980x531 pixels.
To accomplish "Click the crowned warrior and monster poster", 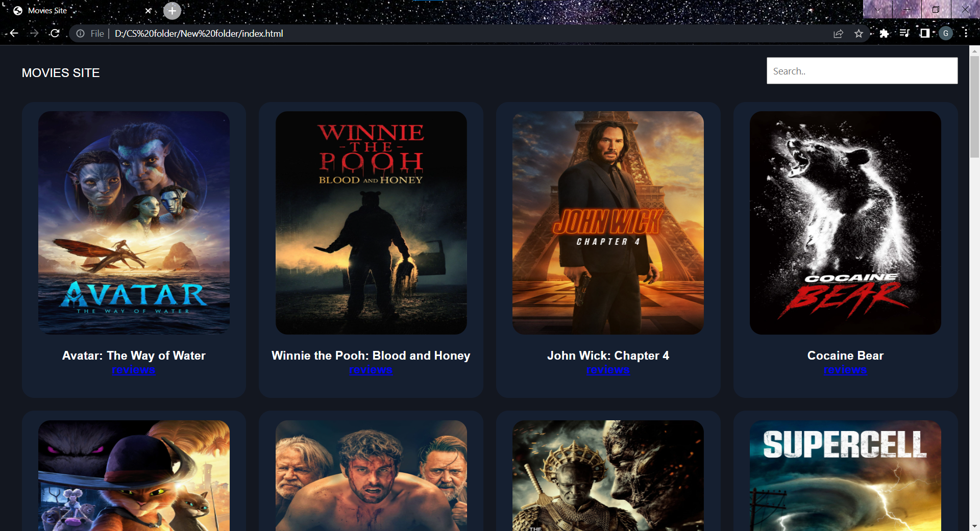I will click(x=608, y=475).
